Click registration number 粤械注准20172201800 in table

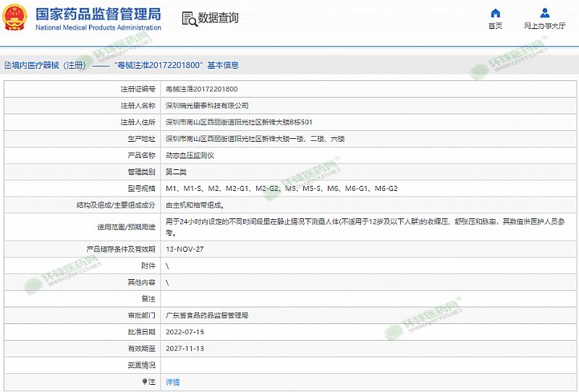pos(201,89)
